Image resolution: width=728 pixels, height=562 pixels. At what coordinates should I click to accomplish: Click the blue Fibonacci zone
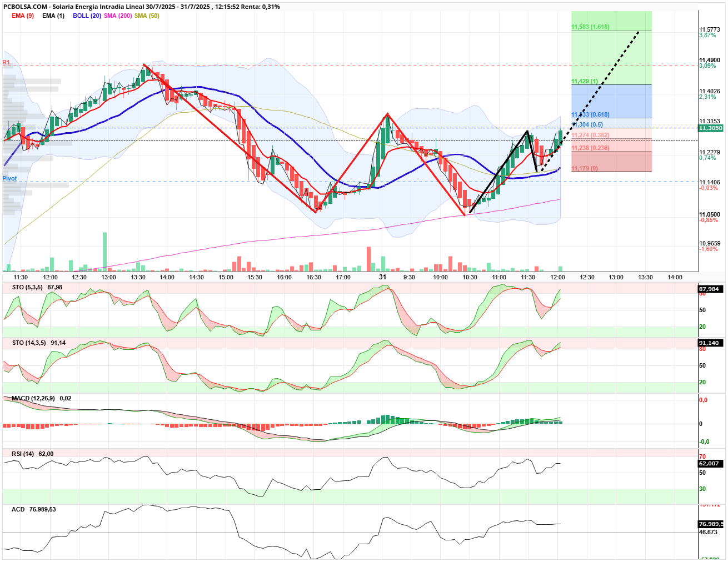611,101
